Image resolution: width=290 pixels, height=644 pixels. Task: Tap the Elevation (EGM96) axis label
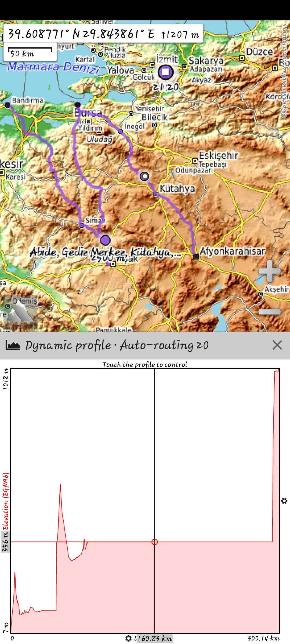coord(5,501)
